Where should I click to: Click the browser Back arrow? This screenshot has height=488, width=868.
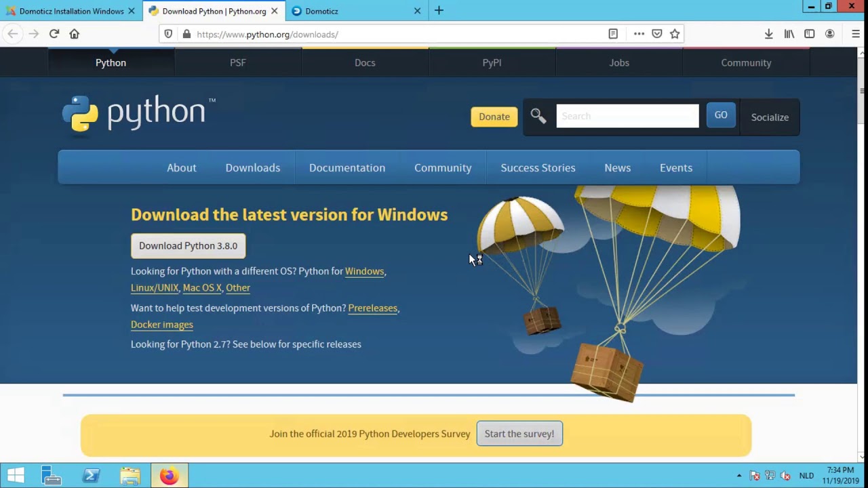(x=13, y=34)
